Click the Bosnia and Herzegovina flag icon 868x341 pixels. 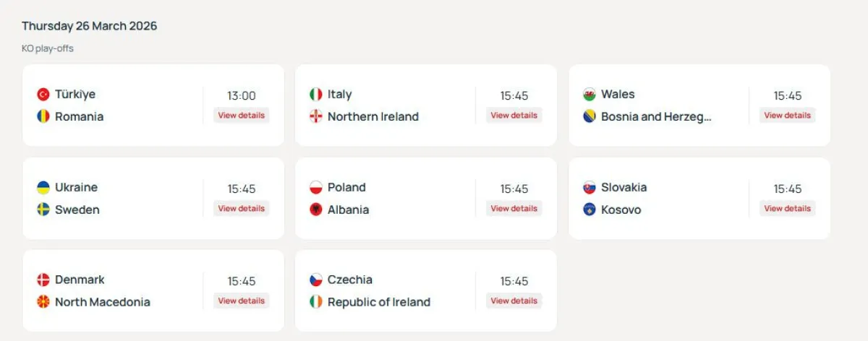[x=590, y=116]
